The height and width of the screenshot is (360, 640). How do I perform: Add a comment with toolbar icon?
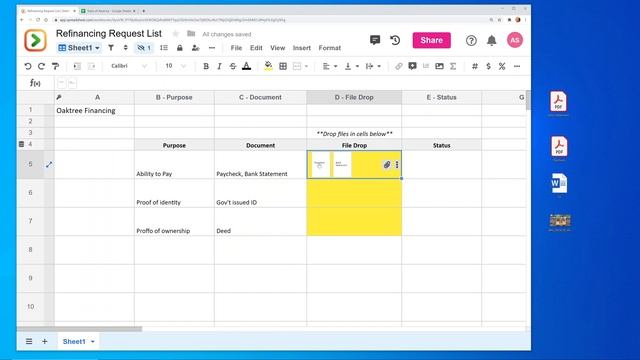[x=412, y=66]
